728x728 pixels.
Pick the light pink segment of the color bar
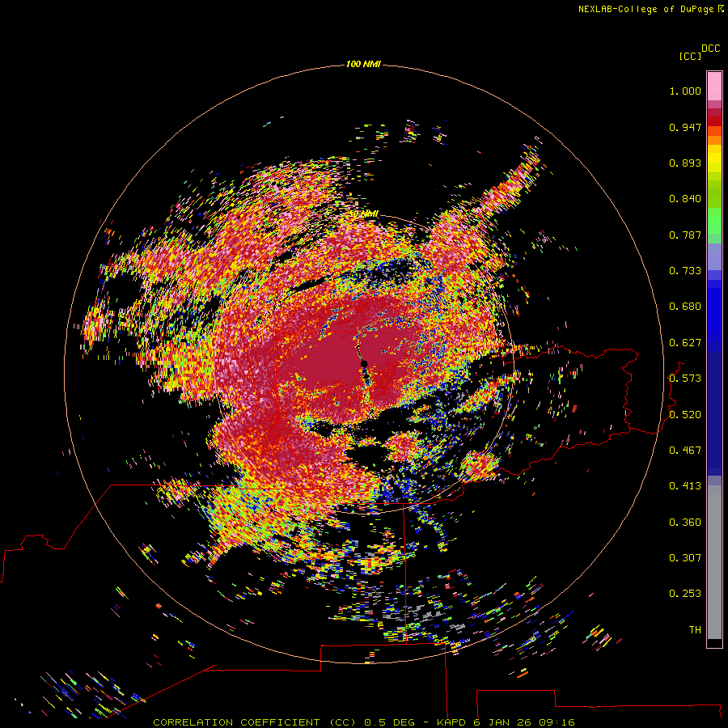(714, 87)
